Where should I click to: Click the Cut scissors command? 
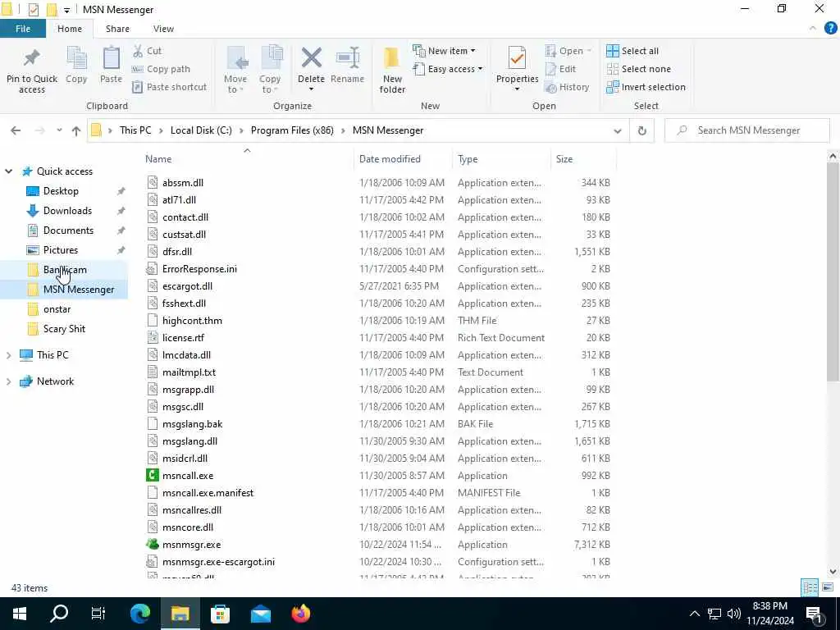pos(147,51)
